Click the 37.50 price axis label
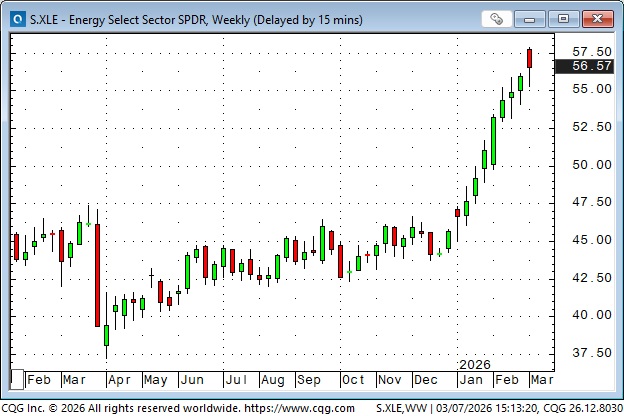This screenshot has height=416, width=624. tap(591, 352)
